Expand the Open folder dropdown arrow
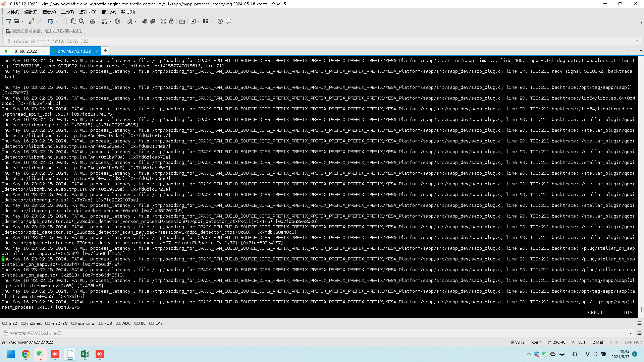This screenshot has height=362, width=644. click(22, 21)
